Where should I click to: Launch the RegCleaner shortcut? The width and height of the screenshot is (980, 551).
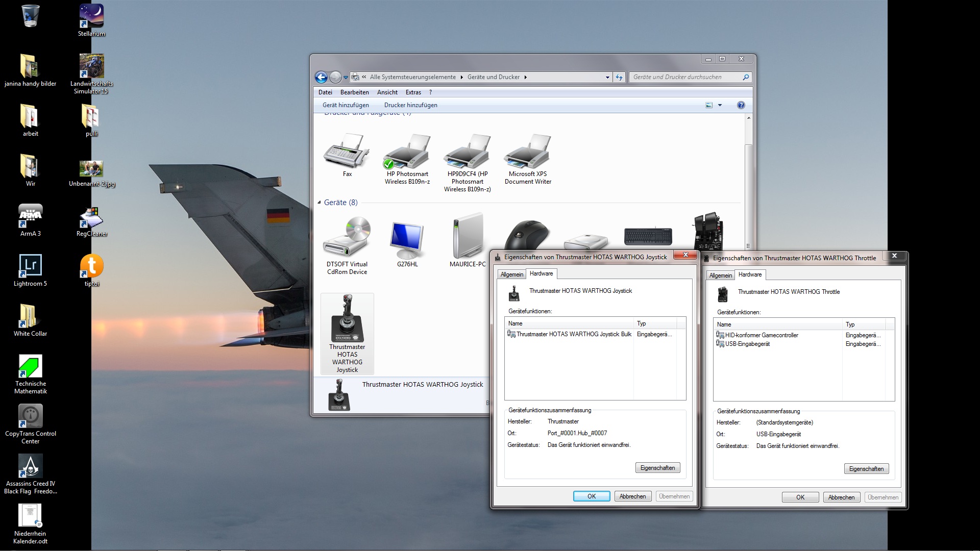tap(91, 222)
